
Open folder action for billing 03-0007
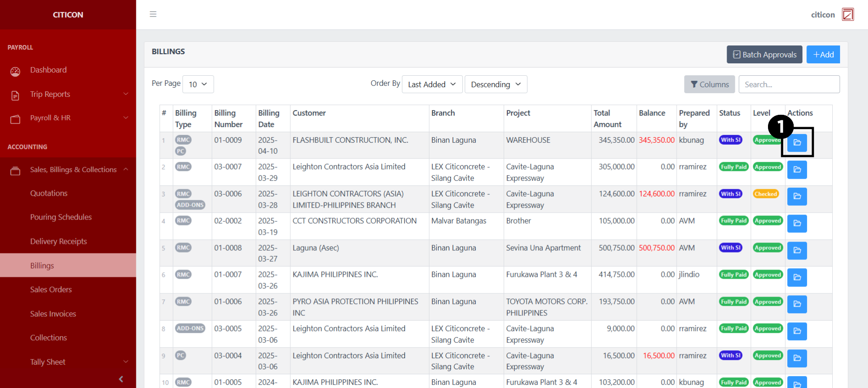click(x=797, y=170)
